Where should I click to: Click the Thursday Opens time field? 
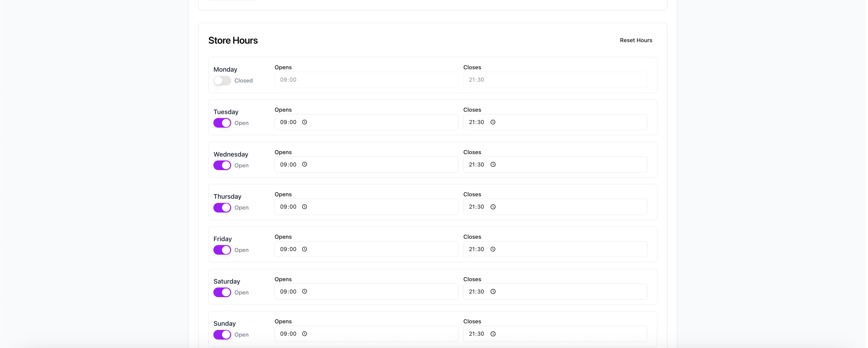[366, 207]
